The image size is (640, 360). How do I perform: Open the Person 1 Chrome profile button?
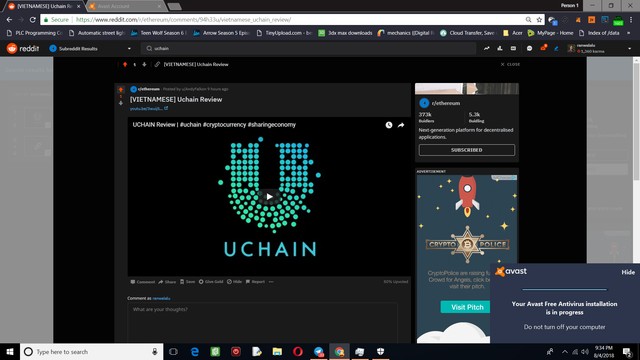pos(570,6)
